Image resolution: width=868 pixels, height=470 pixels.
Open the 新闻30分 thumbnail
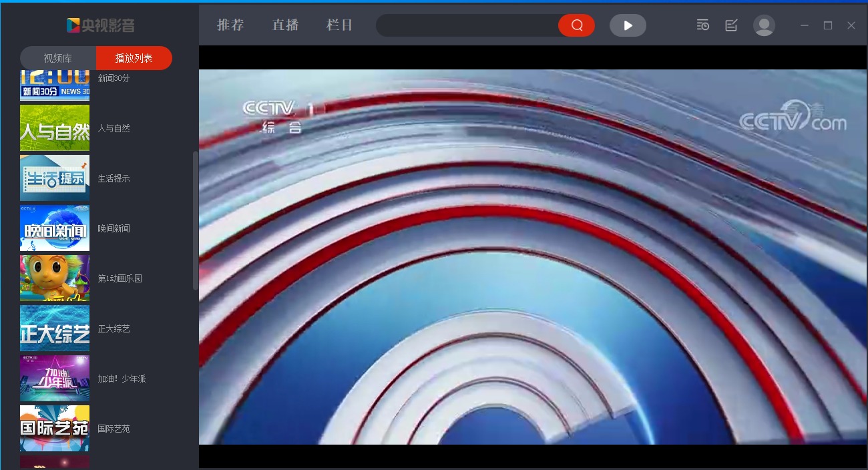(55, 85)
